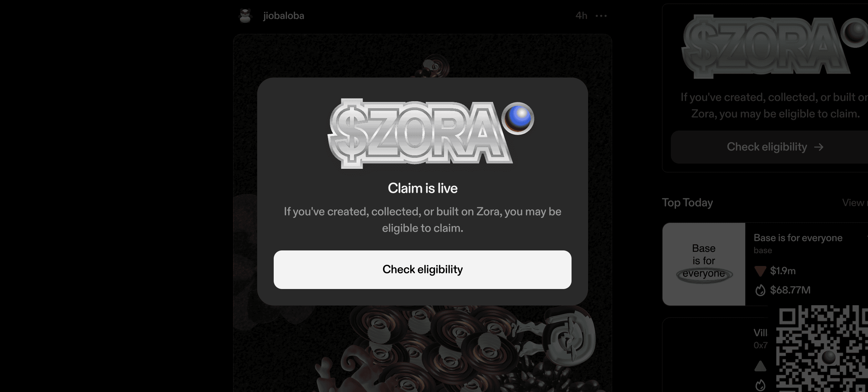Click the post artwork behind the modal
Viewport: 868px width, 392px height.
(422, 348)
